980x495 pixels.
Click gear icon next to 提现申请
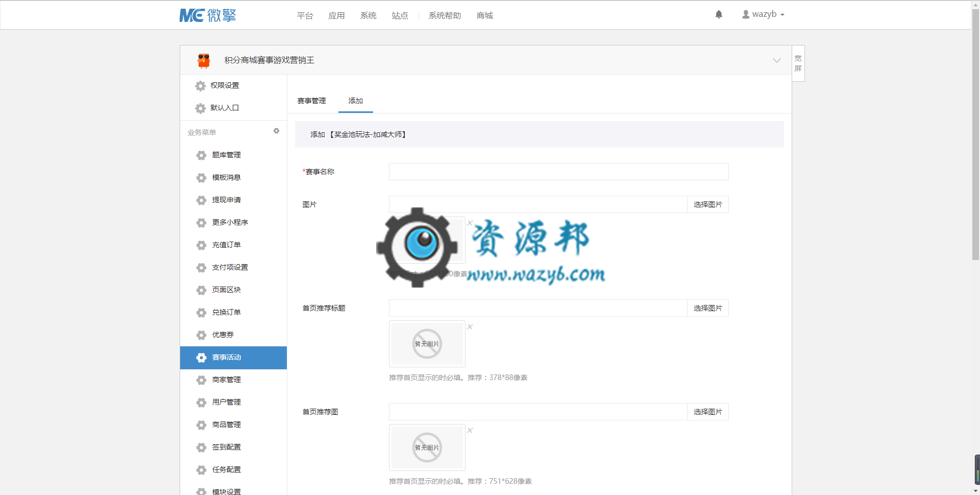click(x=202, y=200)
